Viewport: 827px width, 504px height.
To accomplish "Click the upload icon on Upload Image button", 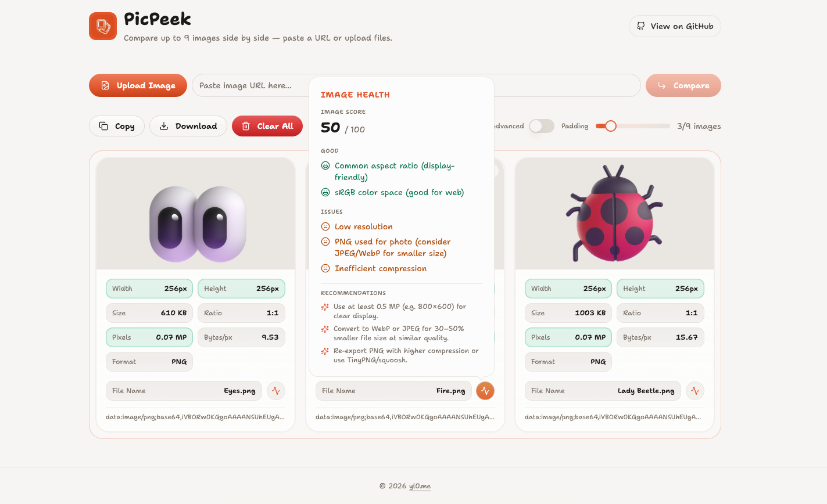I will click(105, 85).
